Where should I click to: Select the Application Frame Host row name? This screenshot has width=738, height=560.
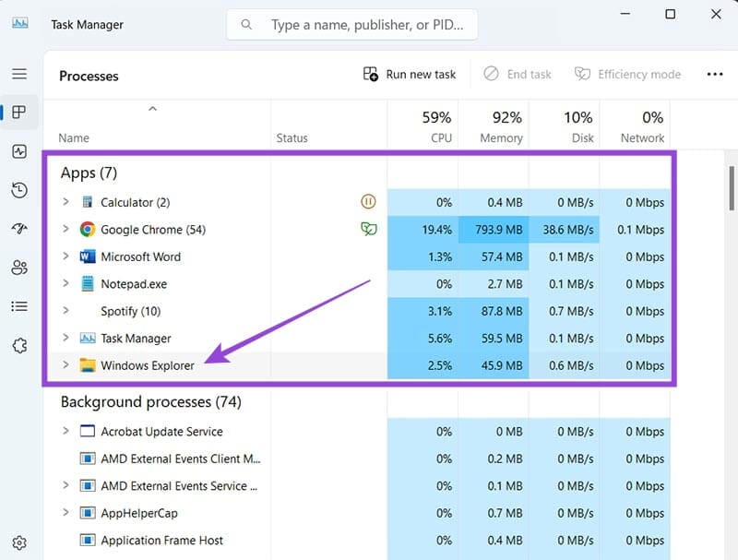(162, 541)
